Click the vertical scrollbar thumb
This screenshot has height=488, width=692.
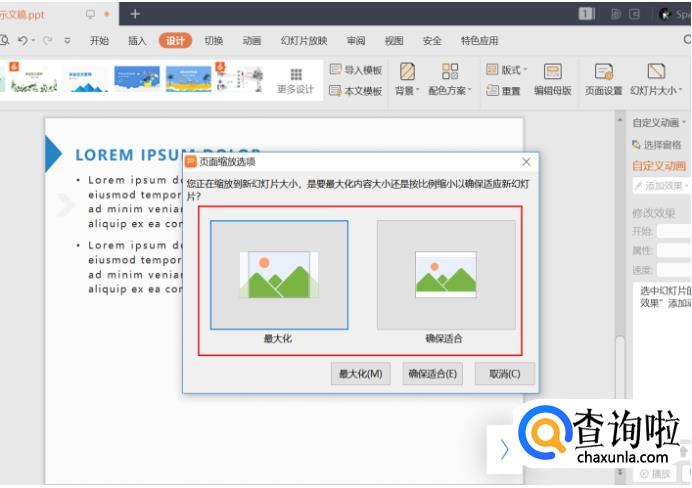click(x=620, y=367)
